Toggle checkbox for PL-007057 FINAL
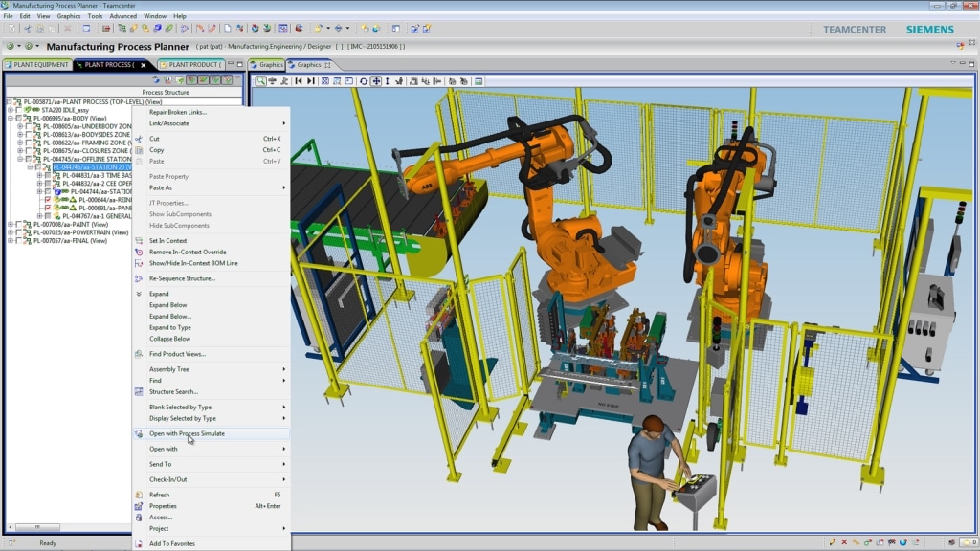Screen dimensions: 980x551 coord(19,240)
